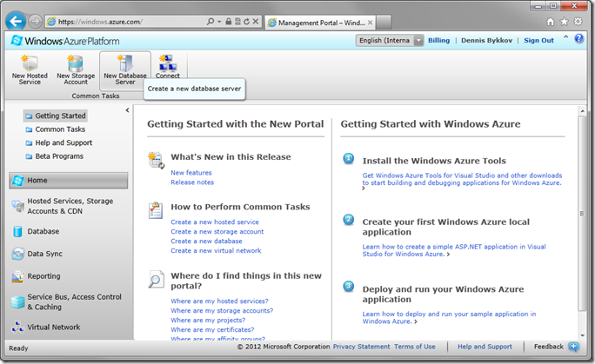Select Beta Programs in navigation tree
The width and height of the screenshot is (595, 364).
click(x=59, y=156)
